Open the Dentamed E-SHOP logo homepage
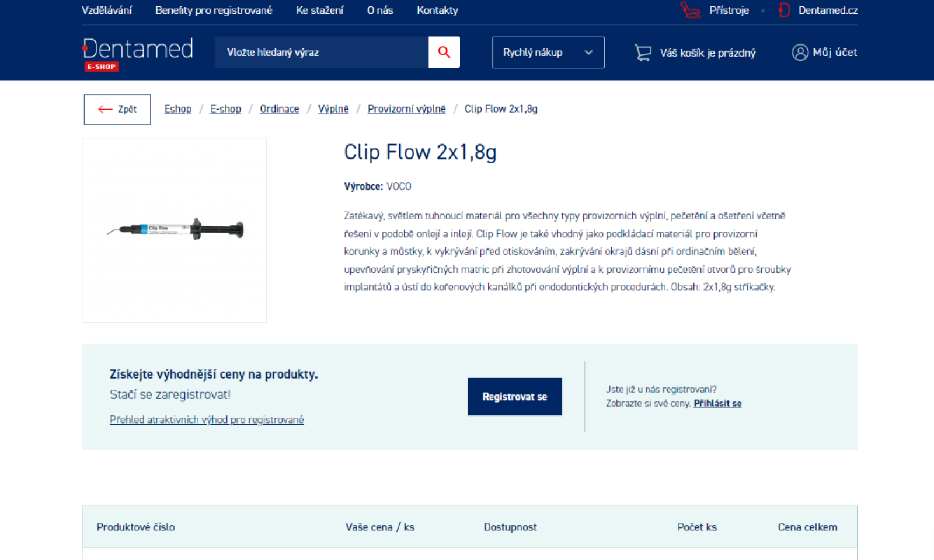Viewport: 934px width, 560px height. tap(138, 54)
